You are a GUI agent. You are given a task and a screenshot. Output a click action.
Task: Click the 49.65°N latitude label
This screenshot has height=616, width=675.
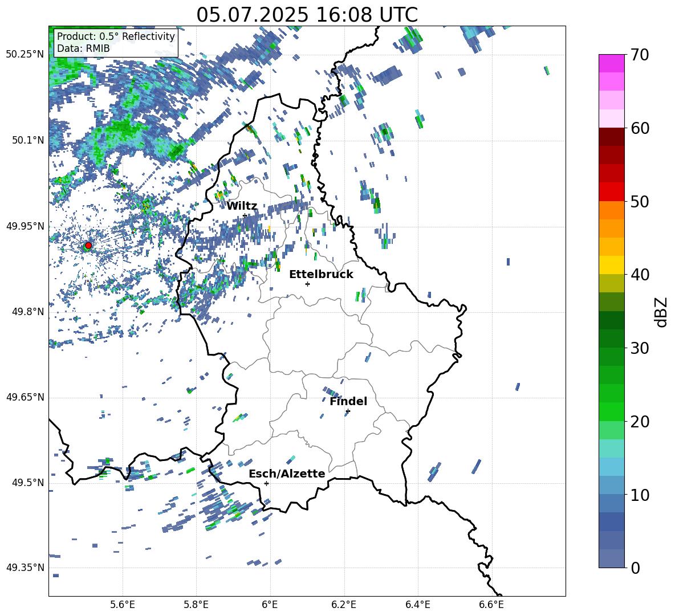coord(25,397)
